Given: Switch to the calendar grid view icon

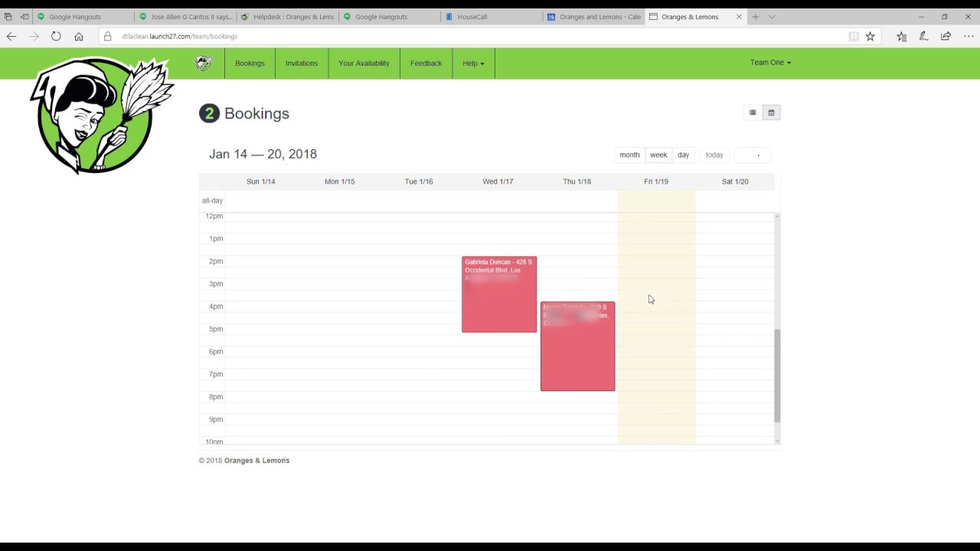Looking at the screenshot, I should pyautogui.click(x=771, y=112).
